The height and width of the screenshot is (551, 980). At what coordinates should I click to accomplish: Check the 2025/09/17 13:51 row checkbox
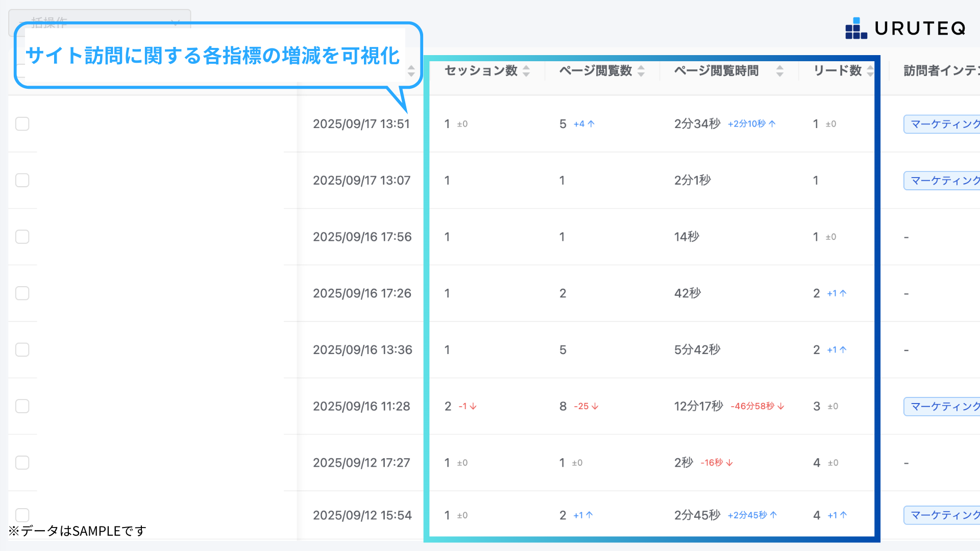(x=22, y=124)
